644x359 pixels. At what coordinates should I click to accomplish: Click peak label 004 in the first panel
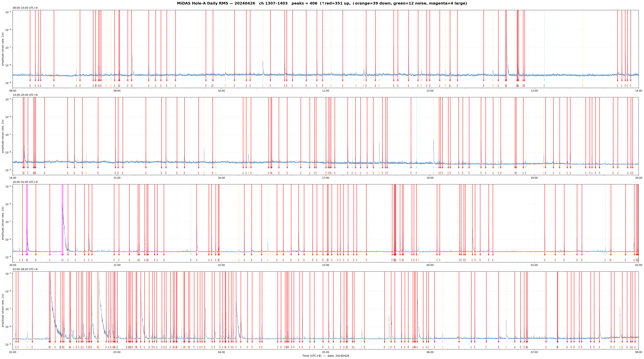54,85
